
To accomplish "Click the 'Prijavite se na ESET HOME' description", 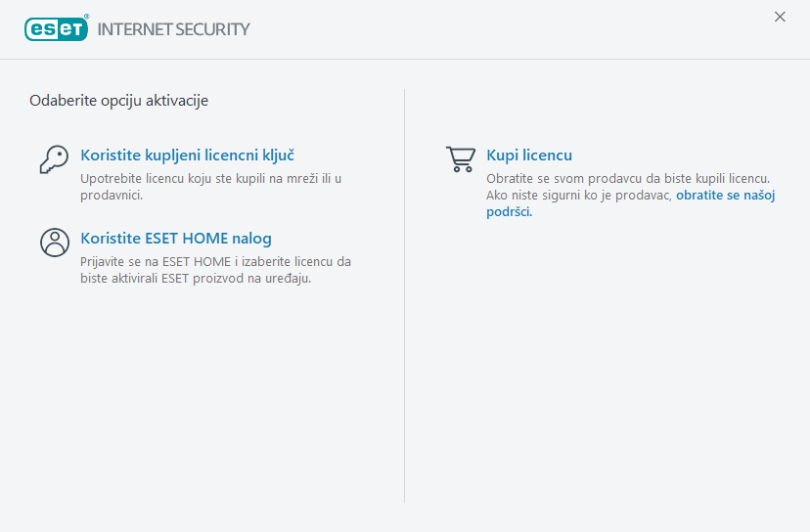I will tap(215, 269).
